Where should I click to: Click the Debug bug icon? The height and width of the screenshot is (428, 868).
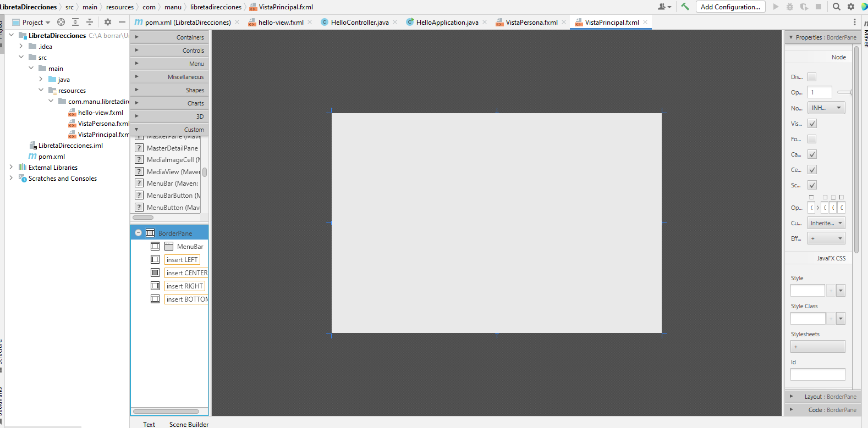[x=790, y=7]
